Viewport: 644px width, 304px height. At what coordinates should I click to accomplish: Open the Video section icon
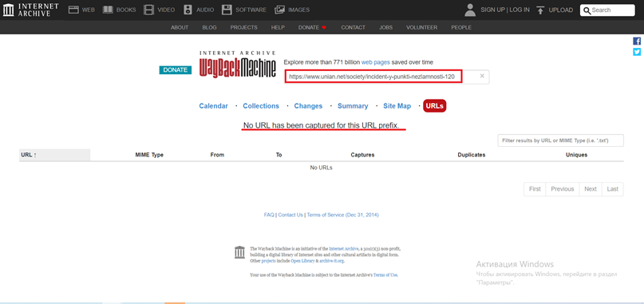(149, 10)
